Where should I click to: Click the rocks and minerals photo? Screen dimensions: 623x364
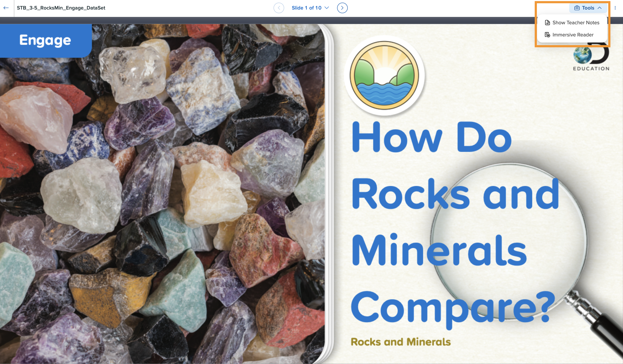point(162,194)
